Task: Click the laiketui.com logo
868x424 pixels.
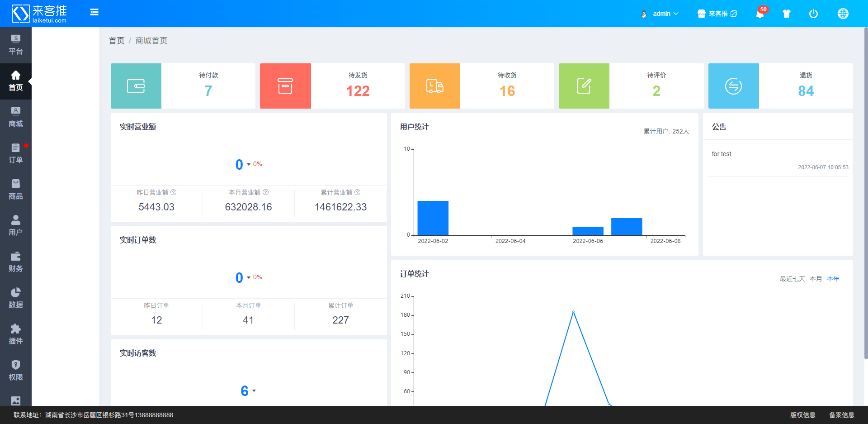Action: tap(39, 14)
